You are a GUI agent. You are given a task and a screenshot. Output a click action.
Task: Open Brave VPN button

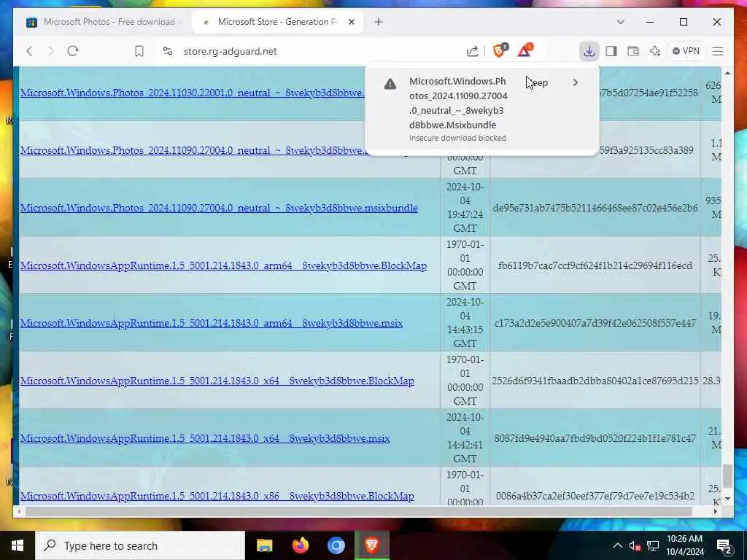pyautogui.click(x=686, y=51)
